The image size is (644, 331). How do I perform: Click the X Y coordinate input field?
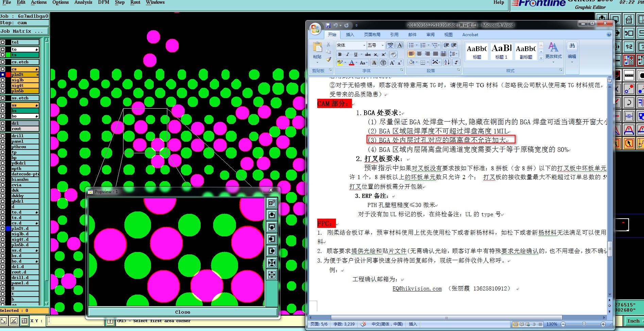coord(75,321)
